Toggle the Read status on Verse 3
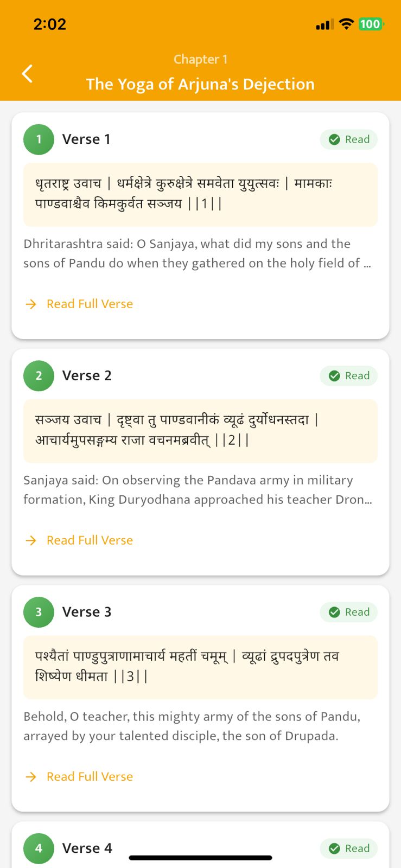Screen dimensions: 401x868 349,612
